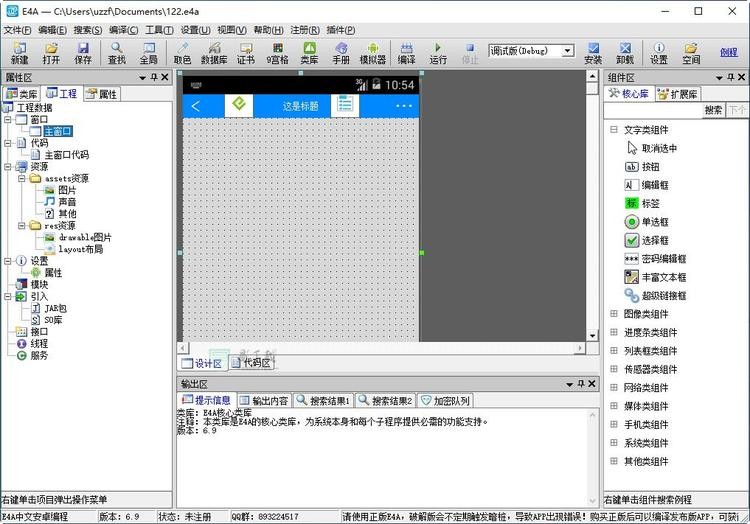This screenshot has height=524, width=750.
Task: Pin the 输出区 panel
Action: click(581, 384)
